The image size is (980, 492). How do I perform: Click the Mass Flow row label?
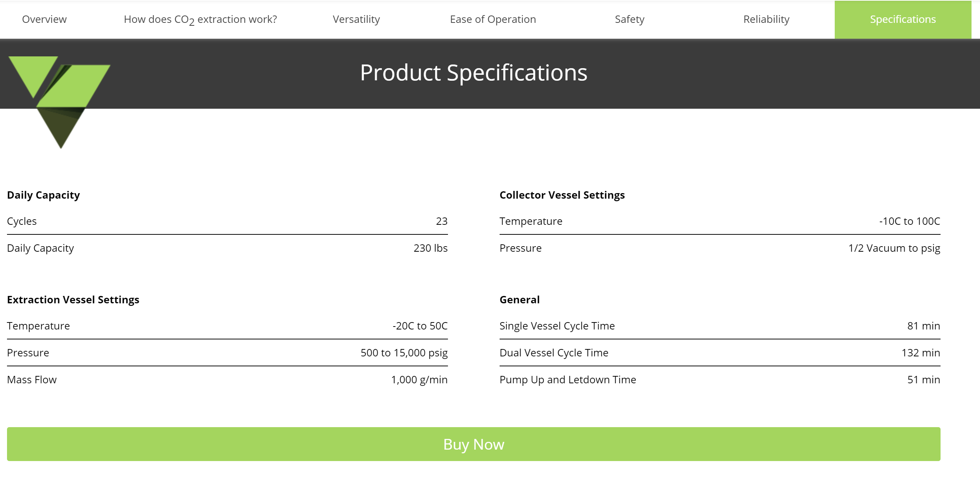pyautogui.click(x=32, y=380)
